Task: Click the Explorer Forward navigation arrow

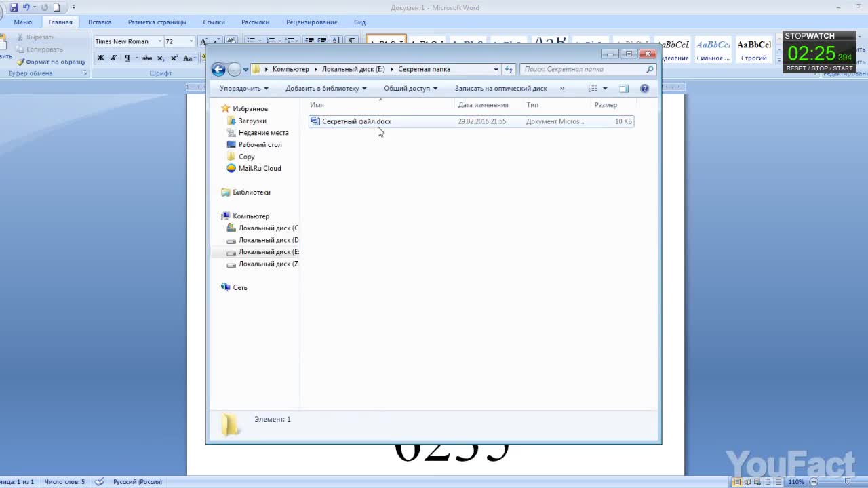Action: 234,69
